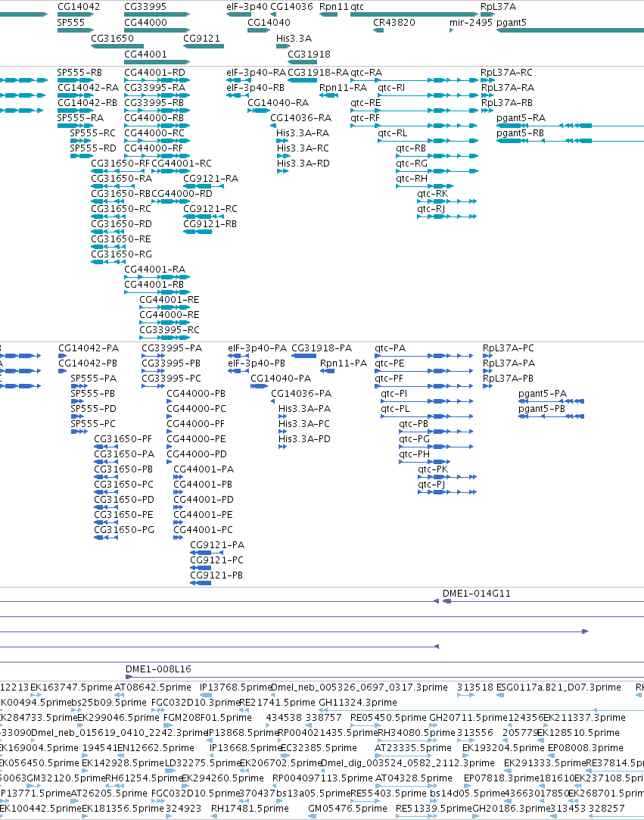Image resolution: width=644 pixels, height=820 pixels.
Task: Click transcript qtc-RK
Action: coord(447,201)
